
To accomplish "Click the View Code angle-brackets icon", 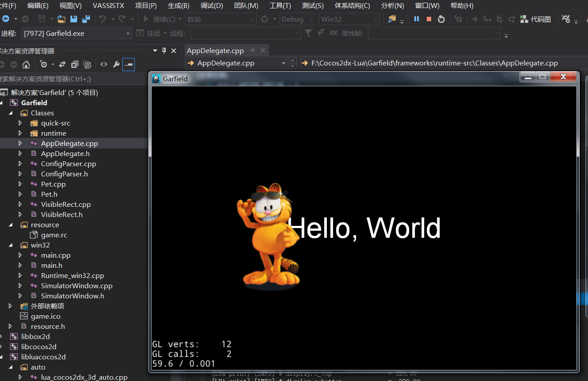I will pos(104,65).
